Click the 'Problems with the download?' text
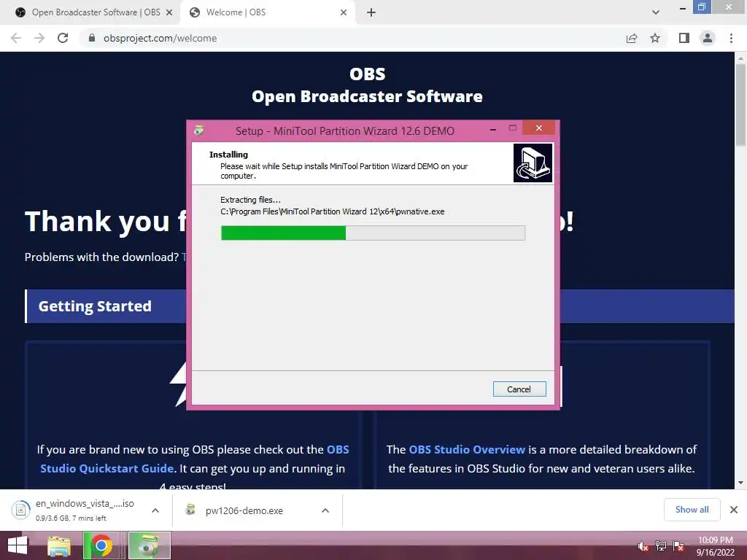This screenshot has width=747, height=560. point(101,257)
